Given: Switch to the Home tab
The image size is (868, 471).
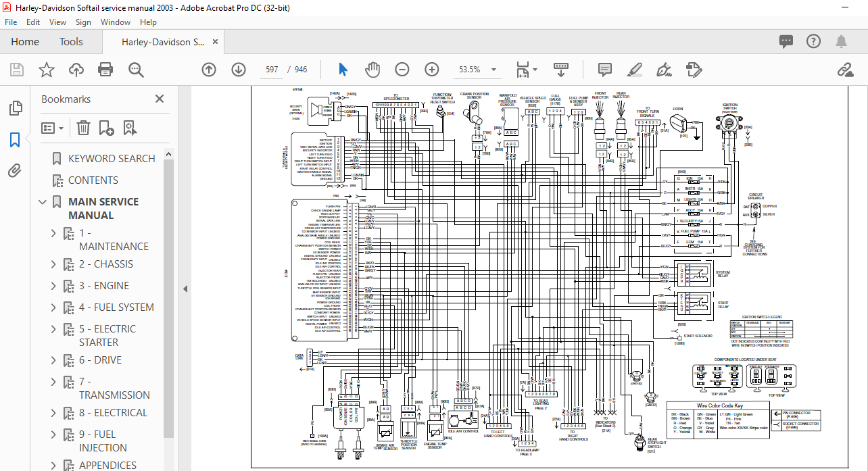Looking at the screenshot, I should coord(25,42).
